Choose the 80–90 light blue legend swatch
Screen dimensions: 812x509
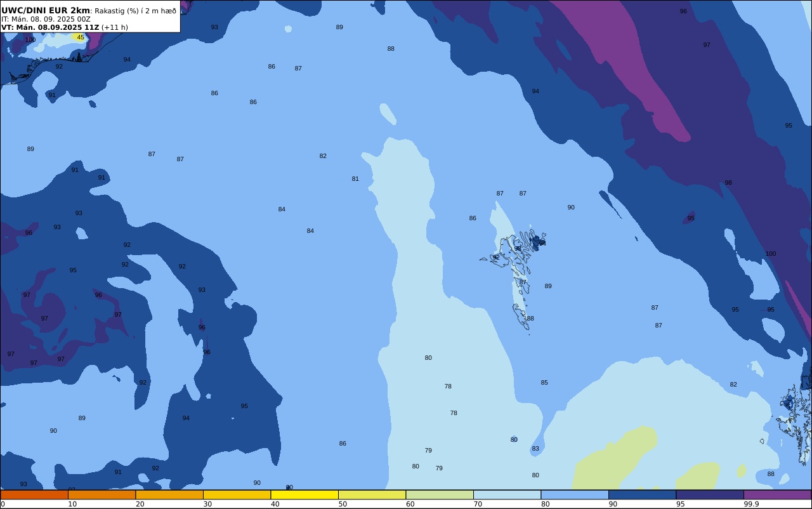point(575,494)
